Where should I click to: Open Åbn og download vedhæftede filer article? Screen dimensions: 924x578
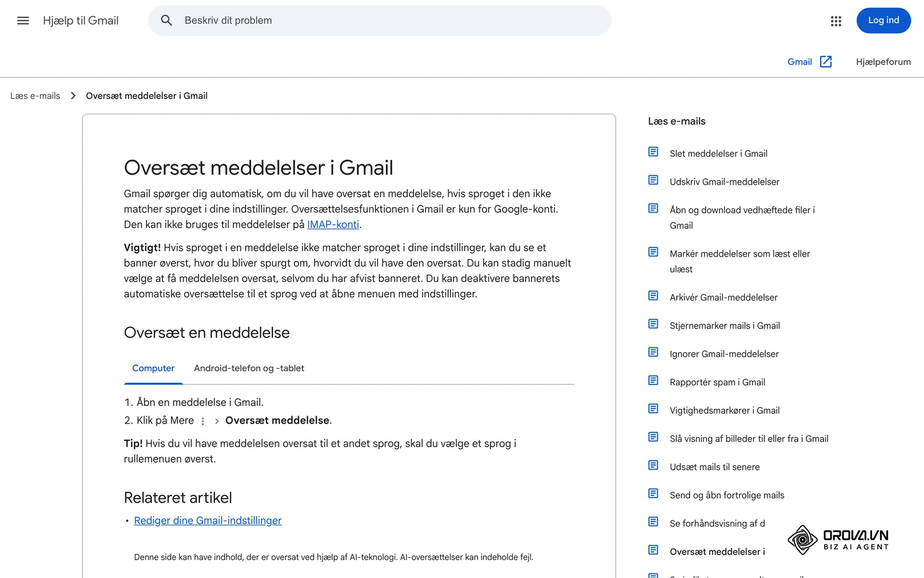[x=742, y=218]
